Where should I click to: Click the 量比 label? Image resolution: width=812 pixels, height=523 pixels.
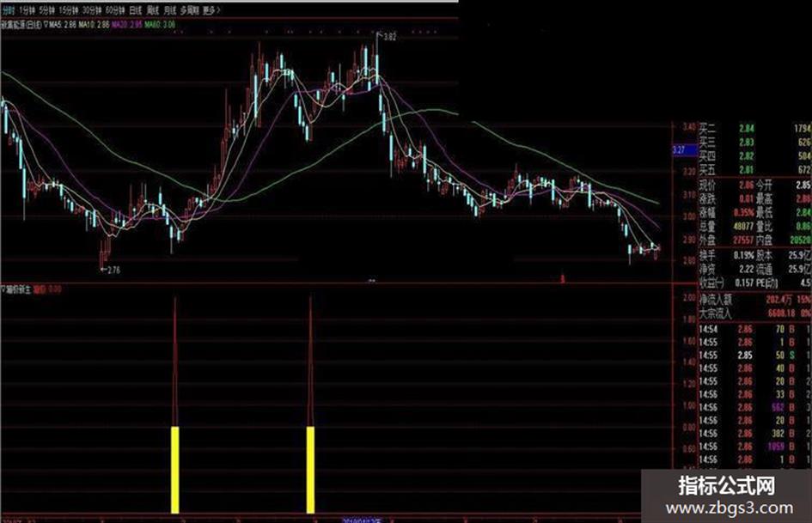click(764, 226)
